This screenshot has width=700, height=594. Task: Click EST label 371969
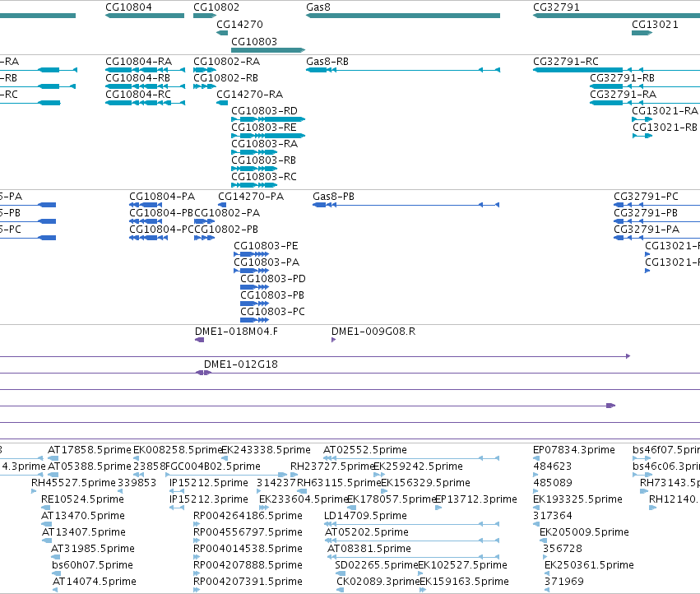tap(563, 582)
